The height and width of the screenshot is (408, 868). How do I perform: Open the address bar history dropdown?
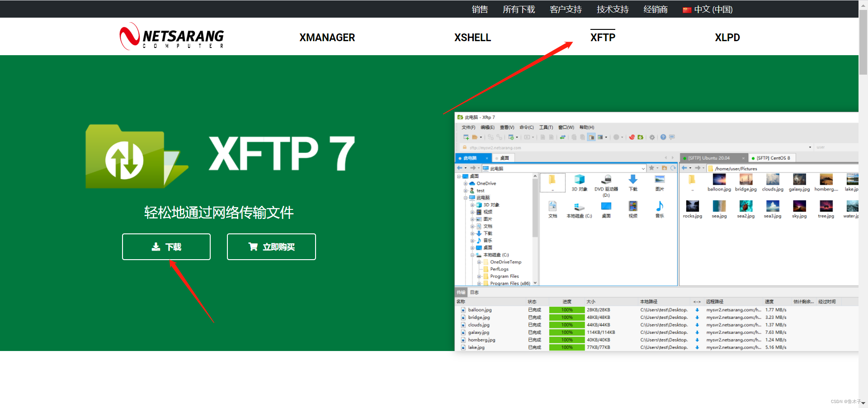[810, 147]
